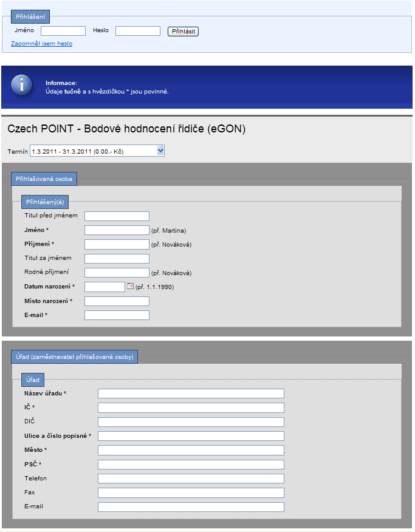Click the Úřad (zaměstnavatel přihlašované osoby) label
The width and height of the screenshot is (415, 532).
[x=75, y=357]
